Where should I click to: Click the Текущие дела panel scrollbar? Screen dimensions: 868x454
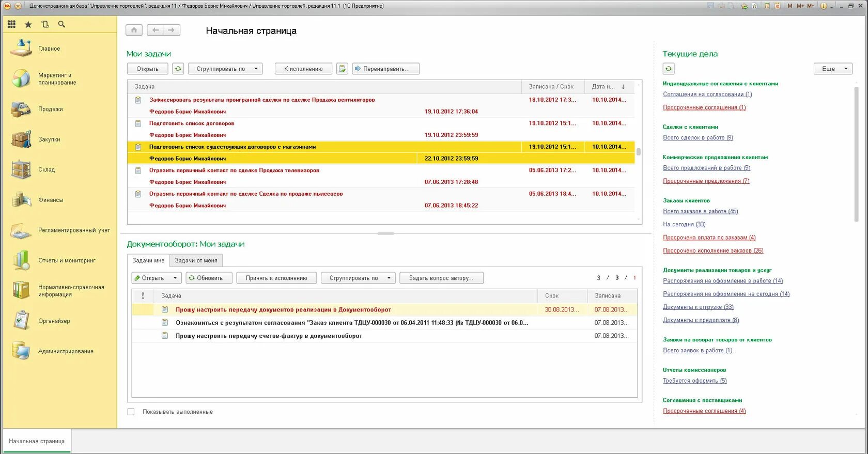point(856,155)
